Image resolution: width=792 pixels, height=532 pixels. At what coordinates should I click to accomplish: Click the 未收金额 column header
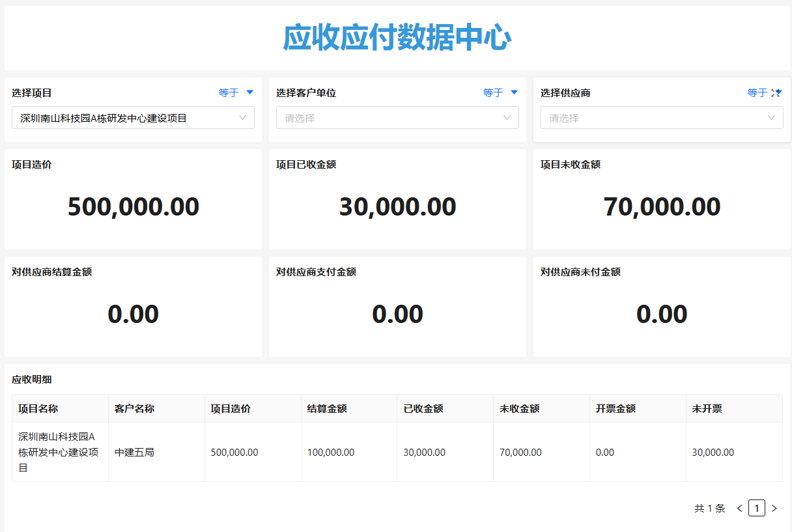[520, 409]
